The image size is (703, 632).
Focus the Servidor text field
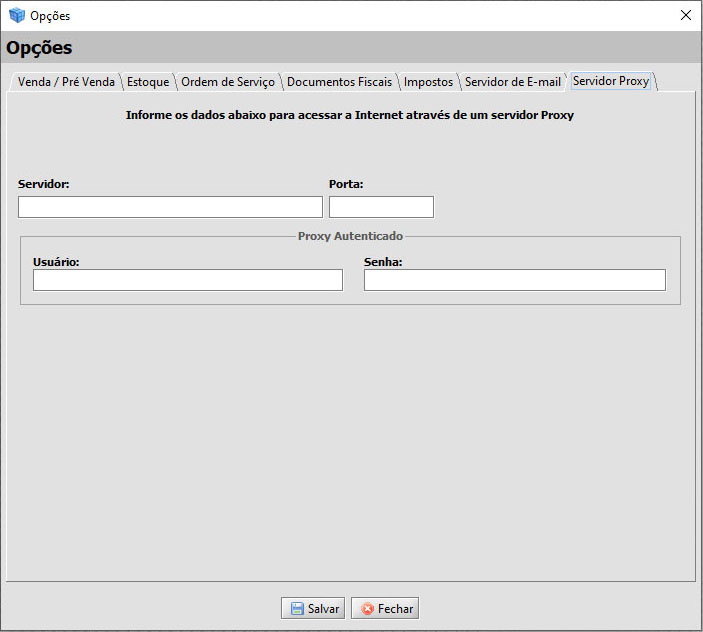click(x=170, y=207)
